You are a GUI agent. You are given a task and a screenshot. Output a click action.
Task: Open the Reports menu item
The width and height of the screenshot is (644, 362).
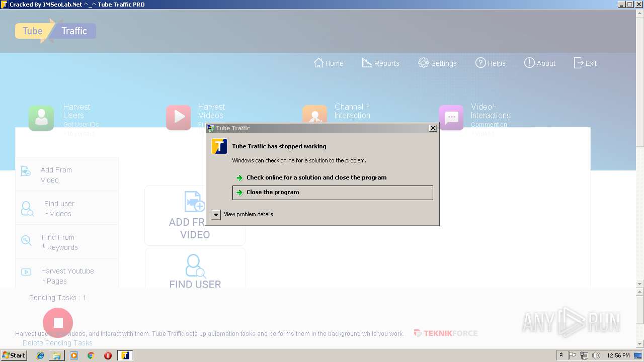(381, 63)
